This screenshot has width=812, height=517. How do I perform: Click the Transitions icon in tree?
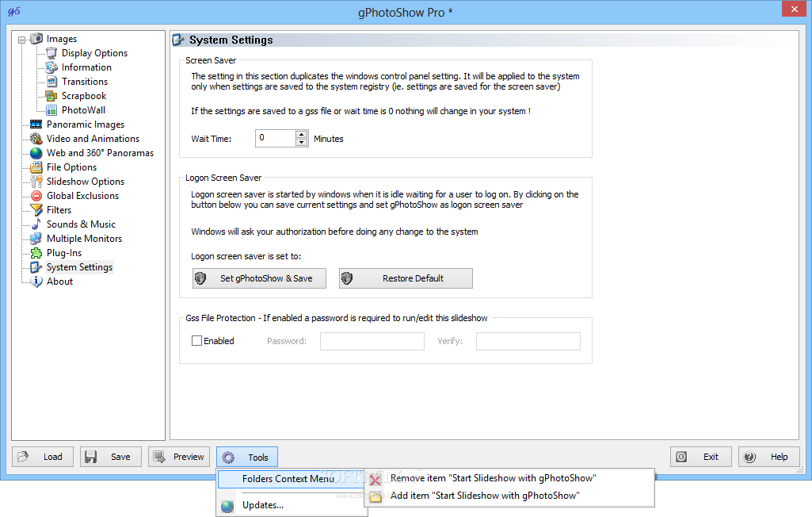pos(51,82)
